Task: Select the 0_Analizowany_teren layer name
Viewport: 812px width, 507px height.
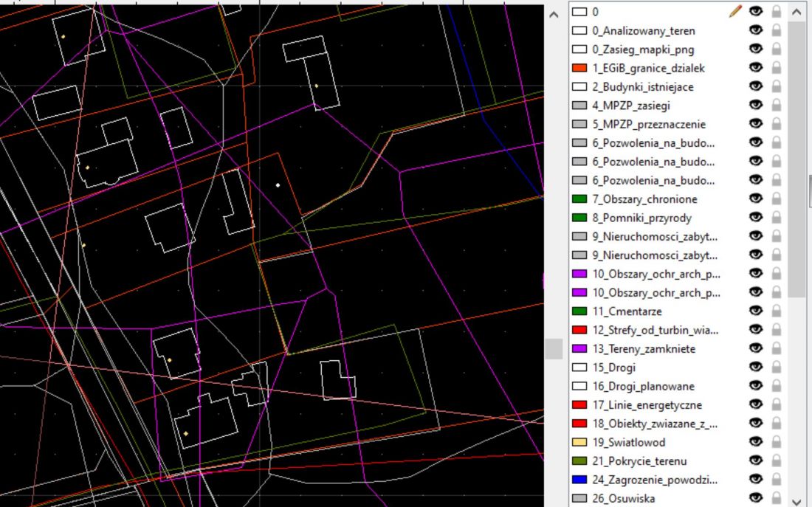Action: coord(644,31)
